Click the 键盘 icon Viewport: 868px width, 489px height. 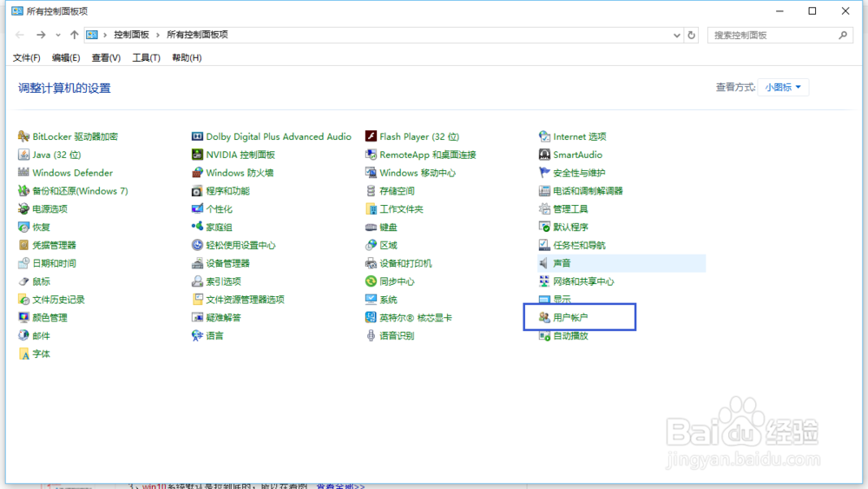click(371, 227)
